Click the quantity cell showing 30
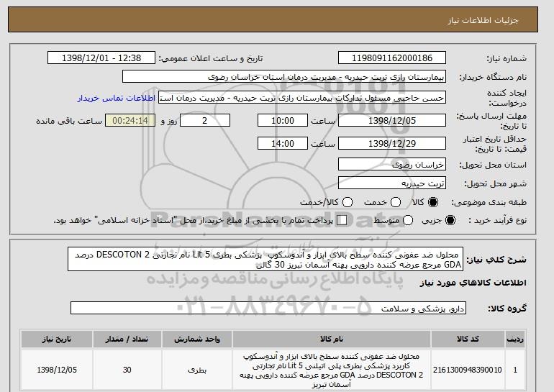Image resolution: width=554 pixels, height=392 pixels. (x=127, y=370)
